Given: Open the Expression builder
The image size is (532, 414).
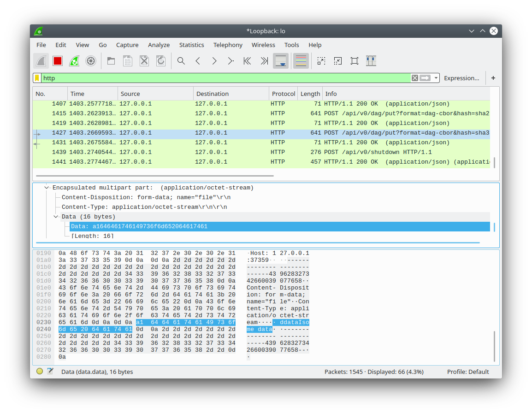Looking at the screenshot, I should [x=461, y=78].
